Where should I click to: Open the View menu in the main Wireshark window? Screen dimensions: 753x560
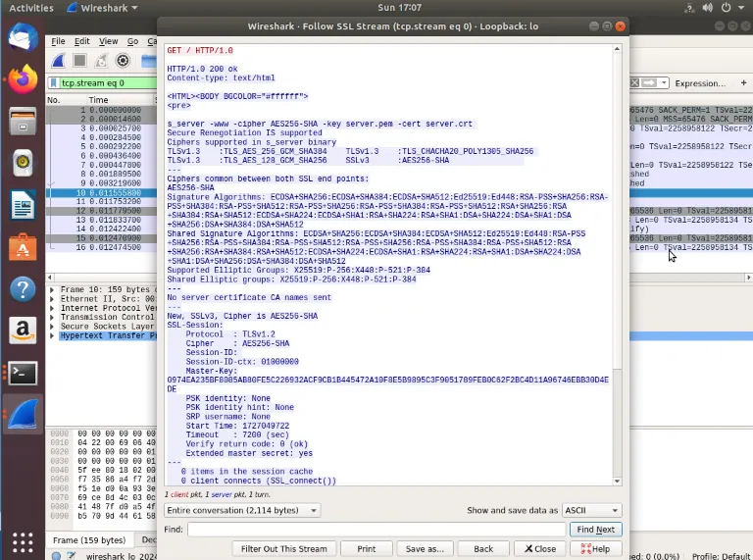point(108,41)
